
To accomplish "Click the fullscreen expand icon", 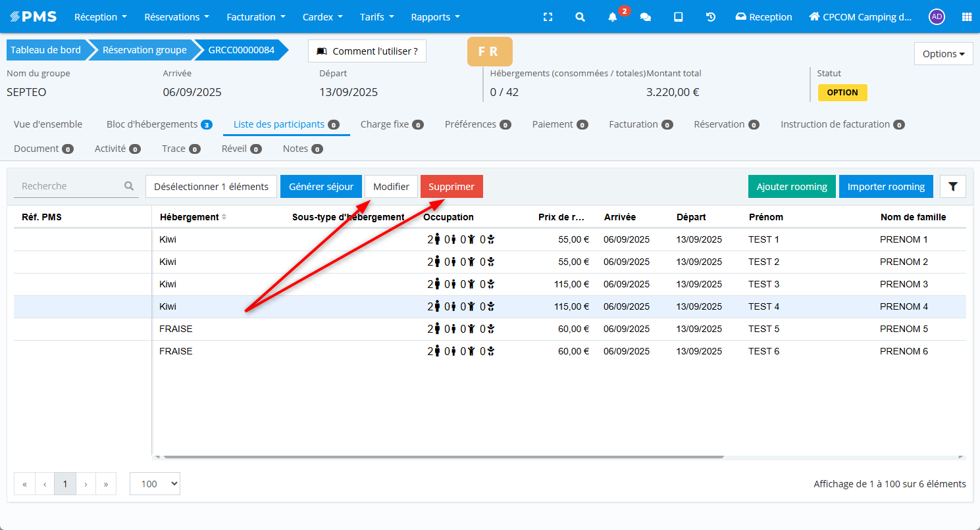I will pos(548,17).
